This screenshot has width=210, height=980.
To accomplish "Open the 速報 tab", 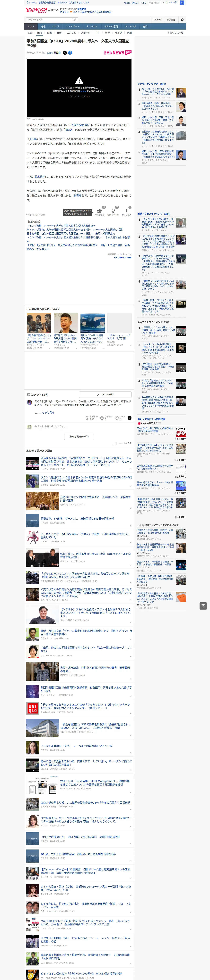I will [43, 27].
